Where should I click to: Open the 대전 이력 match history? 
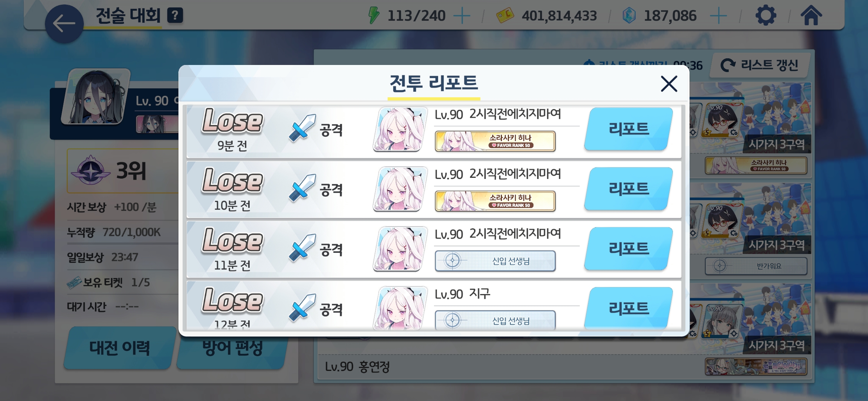point(119,348)
